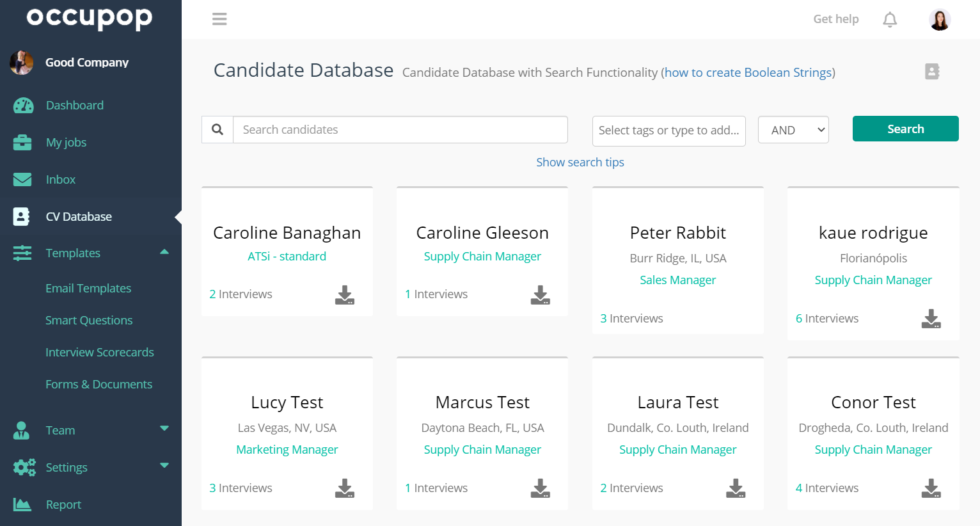Go to Dashboard in sidebar
980x526 pixels.
74,106
